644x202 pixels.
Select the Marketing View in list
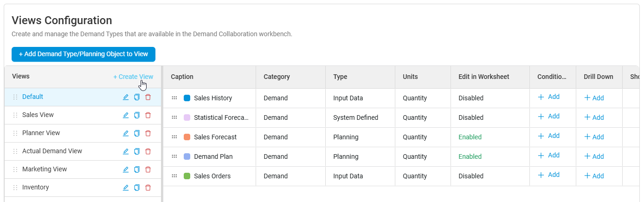(45, 169)
